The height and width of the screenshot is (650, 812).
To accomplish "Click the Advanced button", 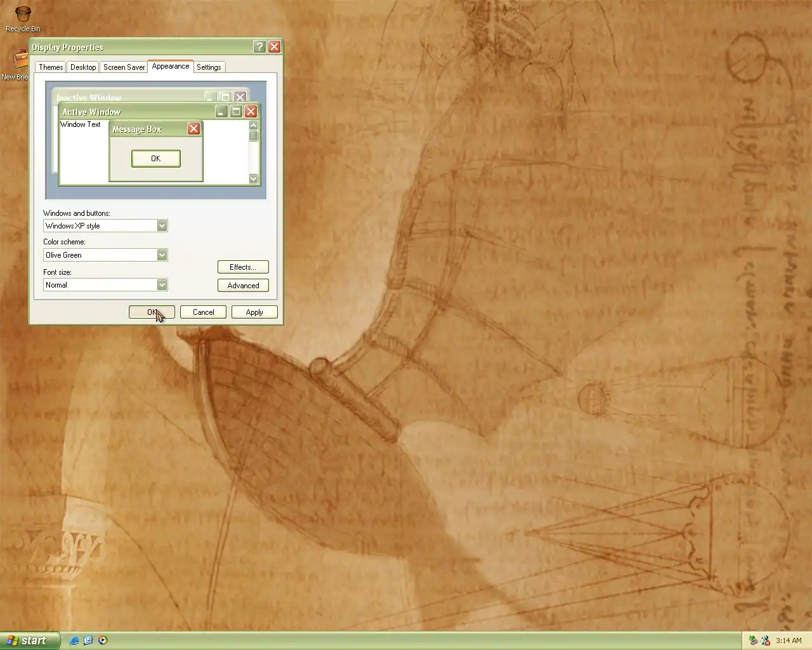I will coord(243,286).
